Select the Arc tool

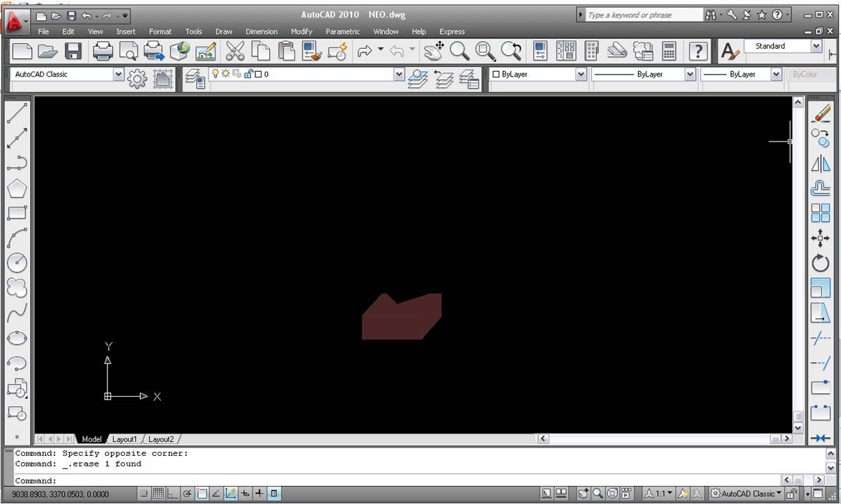(x=17, y=238)
